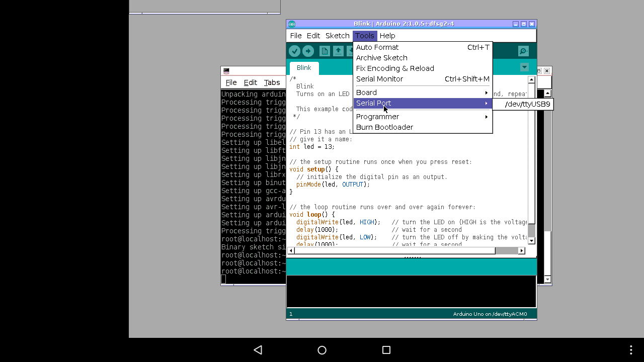Choose Burn Bootloader

(x=423, y=127)
